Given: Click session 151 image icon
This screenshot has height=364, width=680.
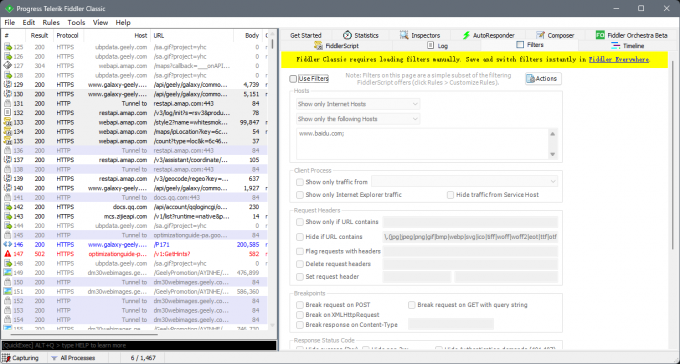Looking at the screenshot, I should [x=7, y=292].
